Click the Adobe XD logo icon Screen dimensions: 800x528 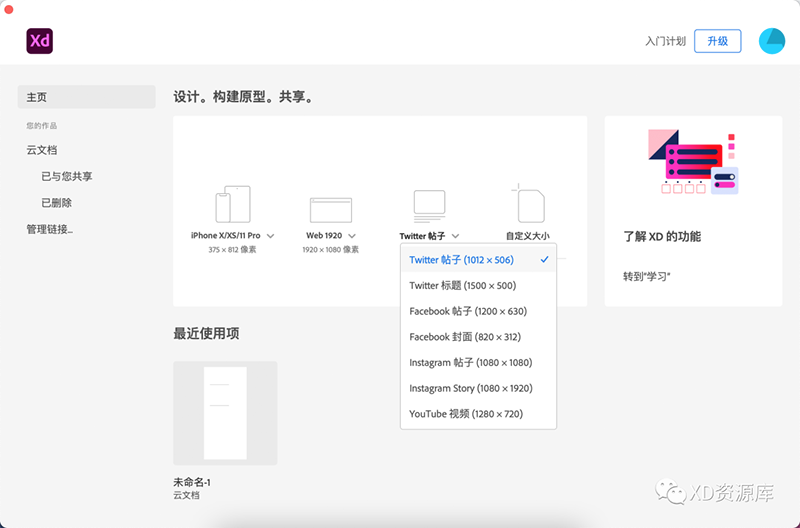coord(40,41)
